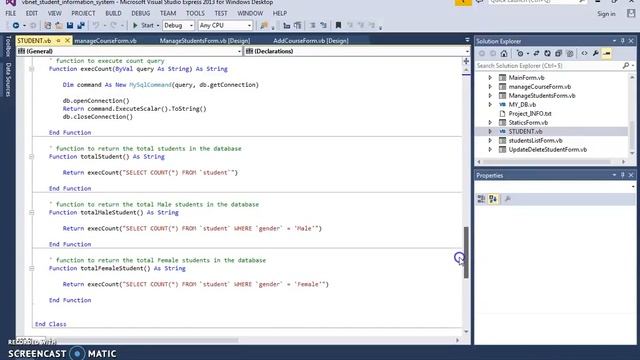640x360 pixels.
Task: Click the Pending Changes Filter clock icon
Action: coord(520,53)
